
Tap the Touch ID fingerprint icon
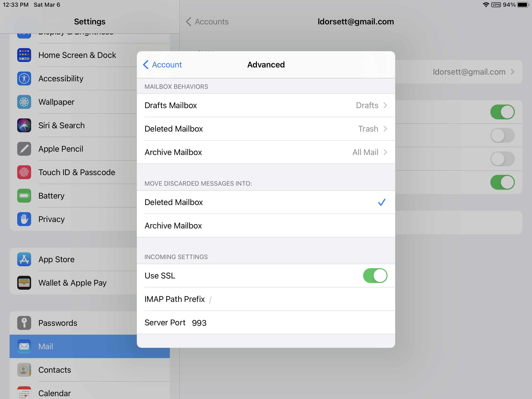[x=24, y=172]
